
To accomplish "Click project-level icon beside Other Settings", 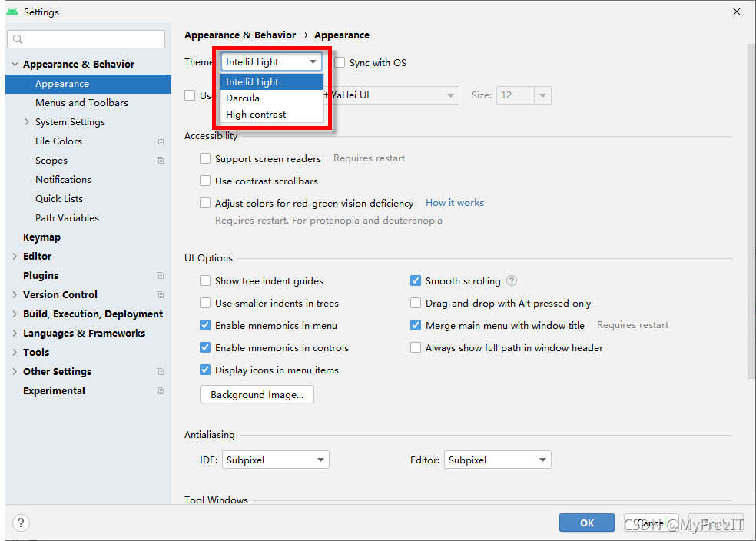I will [160, 371].
